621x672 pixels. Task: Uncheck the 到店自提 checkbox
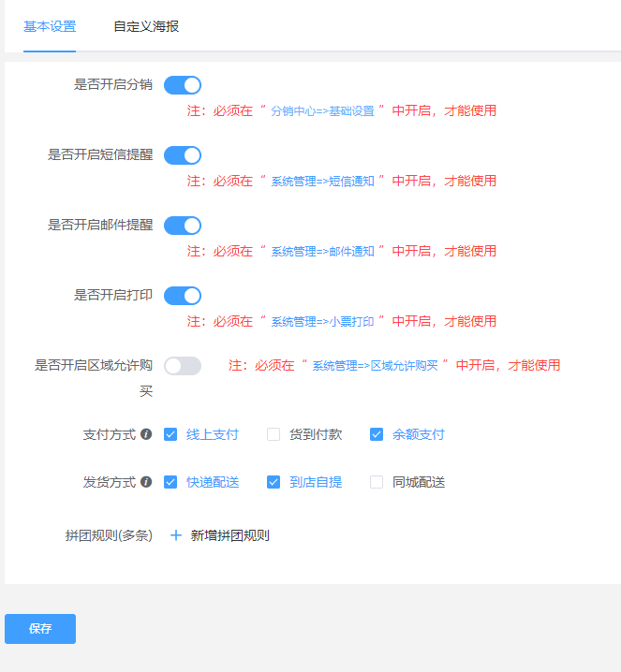(274, 482)
